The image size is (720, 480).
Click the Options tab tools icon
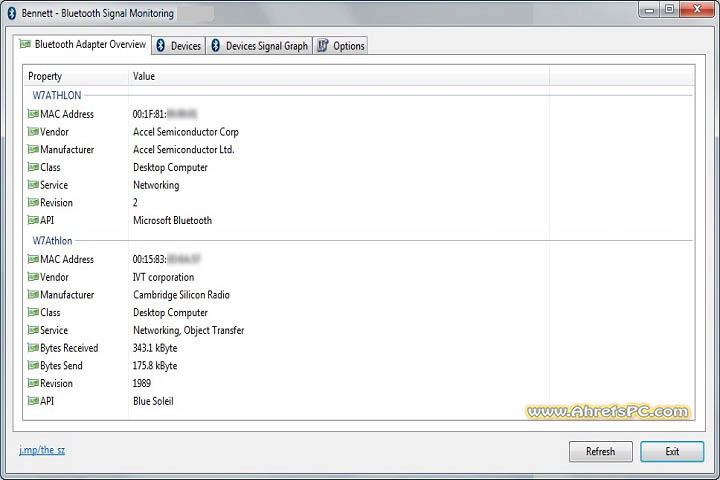tap(323, 45)
